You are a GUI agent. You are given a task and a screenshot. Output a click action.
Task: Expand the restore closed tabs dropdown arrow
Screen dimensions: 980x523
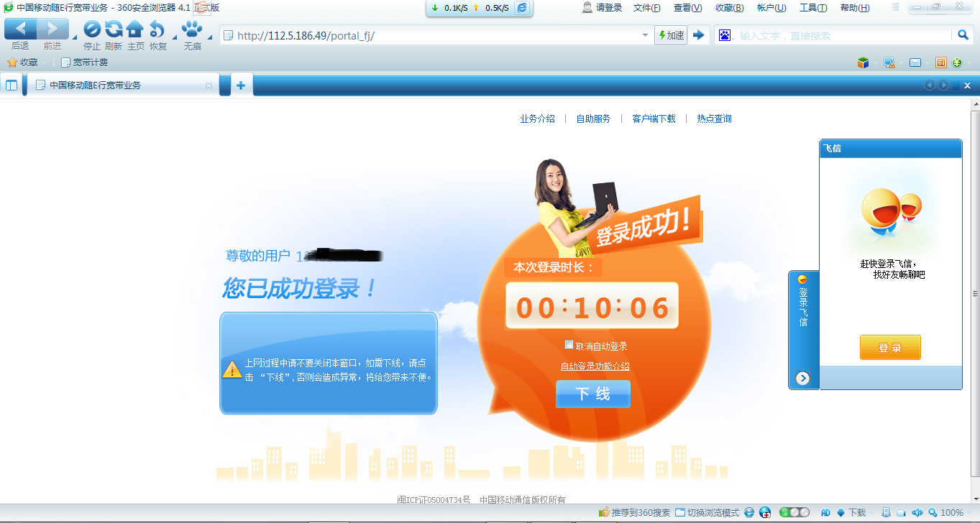[x=174, y=37]
